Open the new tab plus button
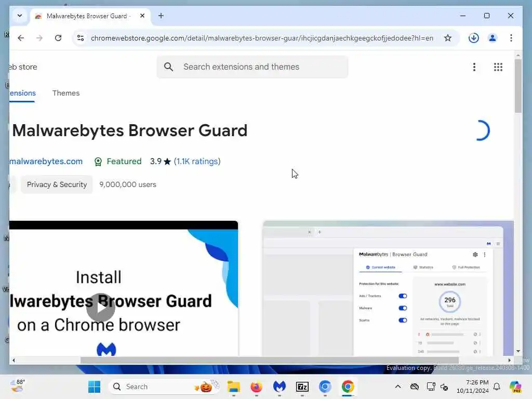The height and width of the screenshot is (399, 532). (x=161, y=16)
